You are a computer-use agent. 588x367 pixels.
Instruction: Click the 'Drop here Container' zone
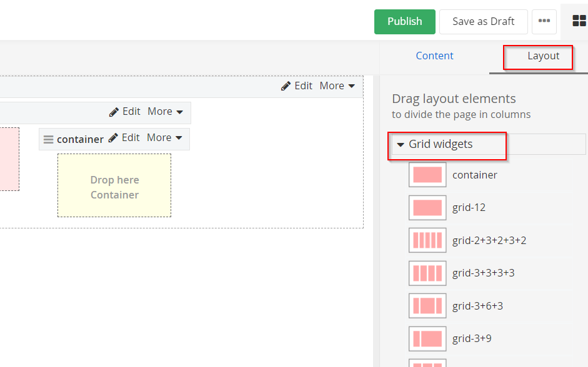tap(114, 185)
